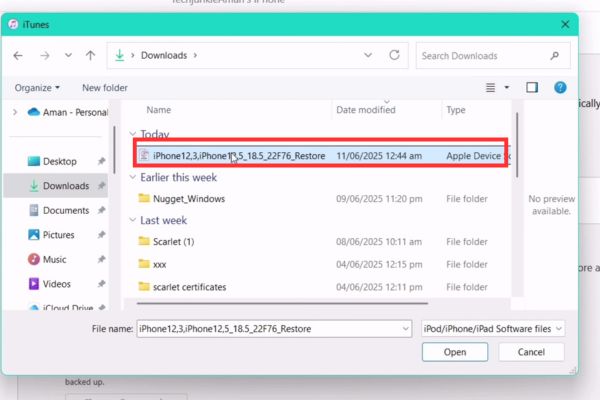Click the pin icon next to Documents
The image size is (600, 400).
click(101, 210)
